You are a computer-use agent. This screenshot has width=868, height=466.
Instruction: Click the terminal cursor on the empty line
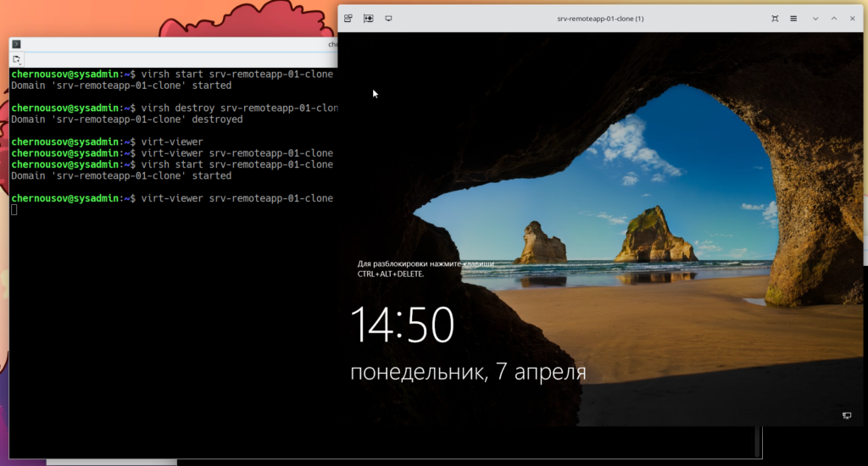tap(14, 209)
